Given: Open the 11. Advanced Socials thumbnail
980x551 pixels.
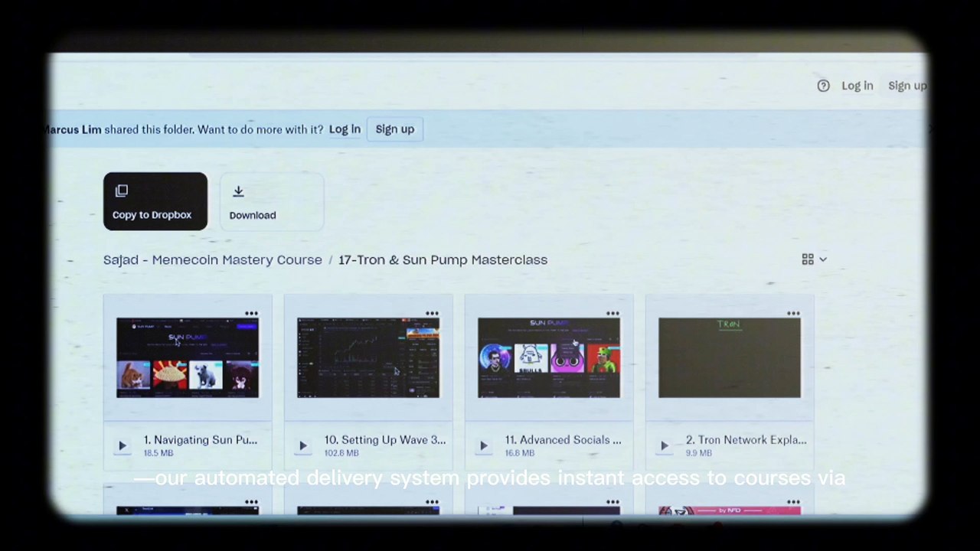Looking at the screenshot, I should click(549, 357).
